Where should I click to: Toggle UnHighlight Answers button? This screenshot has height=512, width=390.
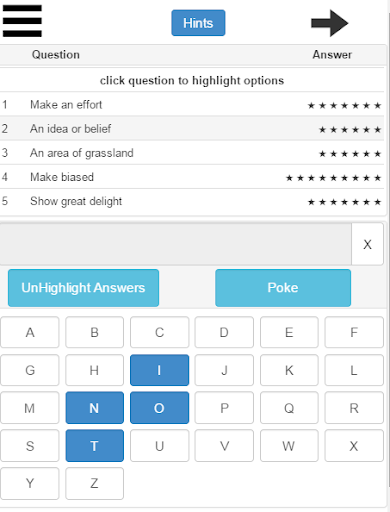pos(83,288)
